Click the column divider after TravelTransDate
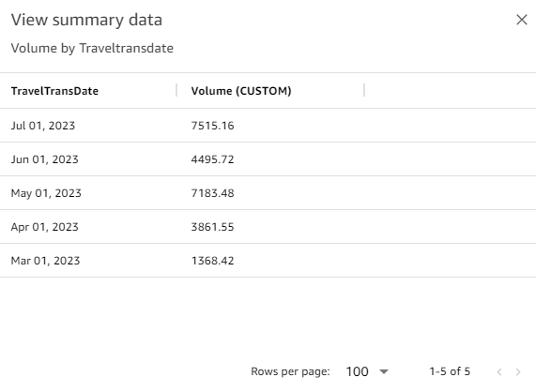This screenshot has height=392, width=536. click(176, 90)
